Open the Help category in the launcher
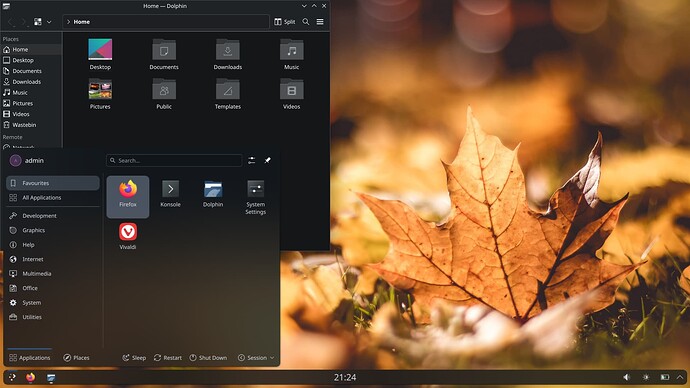 [x=53, y=245]
